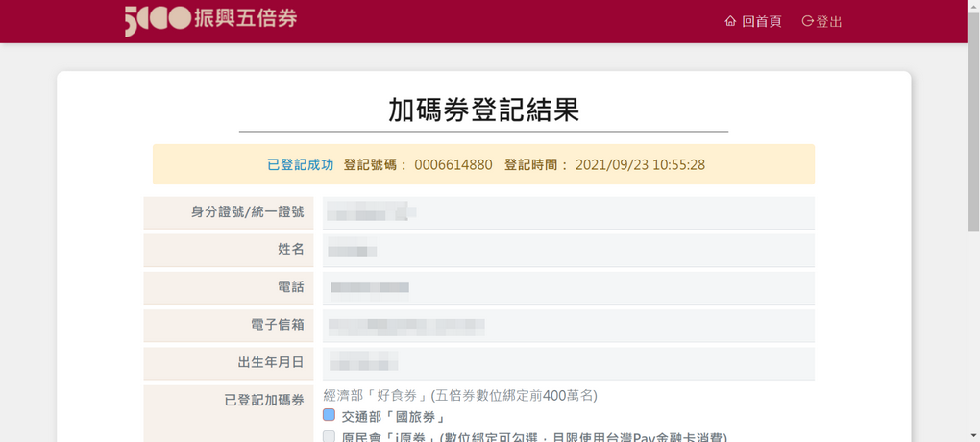Click the 電子信箱 label

click(x=278, y=325)
